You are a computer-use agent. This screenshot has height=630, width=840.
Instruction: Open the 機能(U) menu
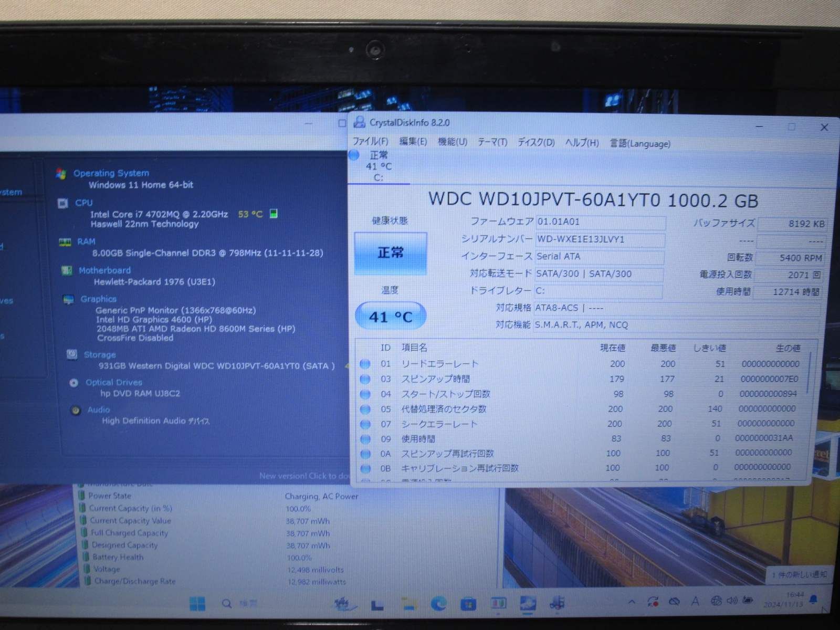(x=452, y=142)
